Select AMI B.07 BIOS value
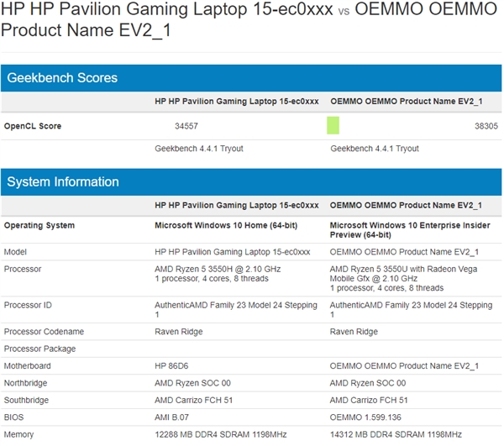Viewport: 504px width, 446px height. [x=174, y=417]
